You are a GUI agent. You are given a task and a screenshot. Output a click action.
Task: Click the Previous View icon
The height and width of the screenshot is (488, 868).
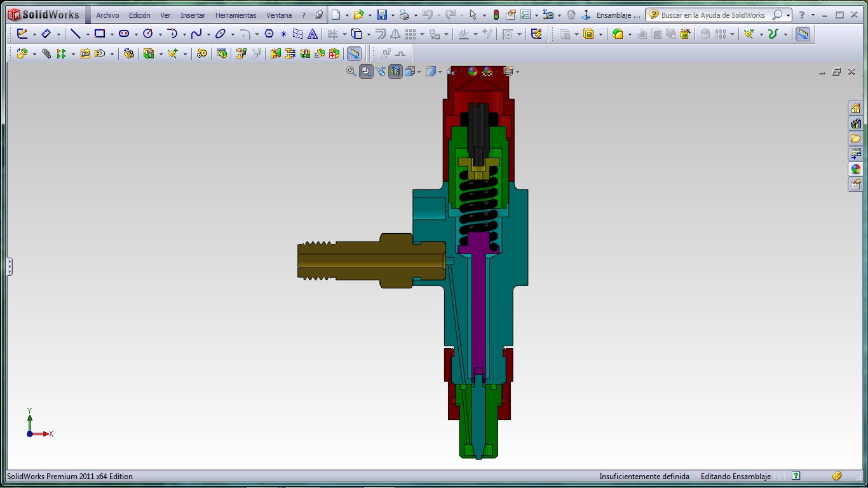(x=381, y=72)
